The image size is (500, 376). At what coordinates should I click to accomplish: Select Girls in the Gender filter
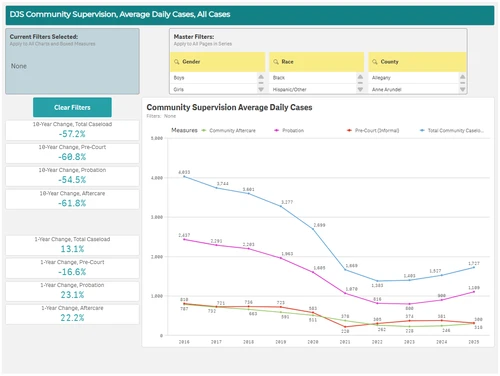[214, 89]
